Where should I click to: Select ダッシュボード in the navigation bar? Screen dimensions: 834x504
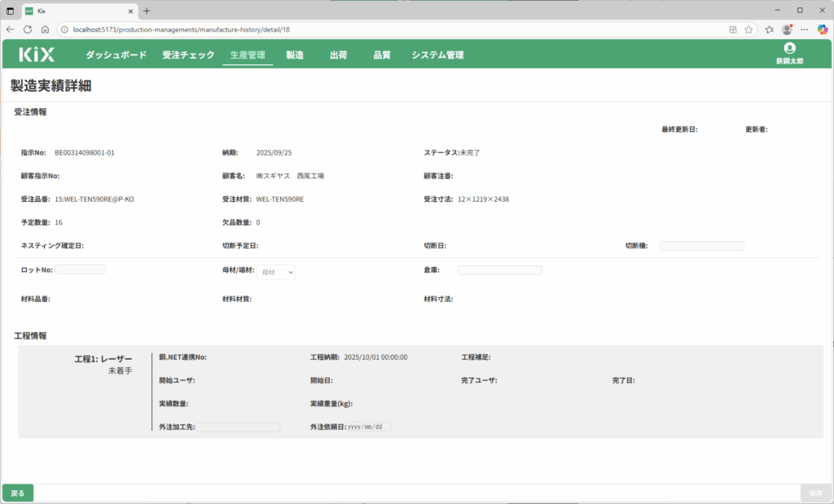(x=116, y=55)
